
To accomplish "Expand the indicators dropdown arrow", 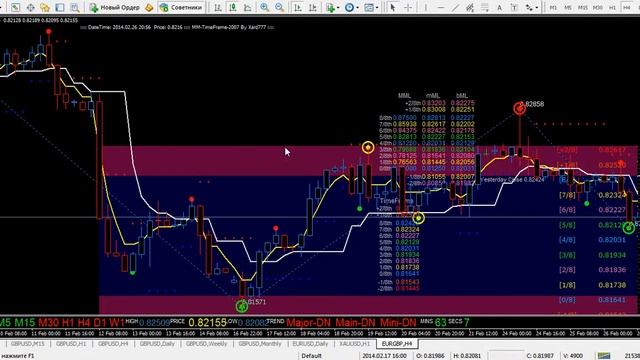I will [x=338, y=7].
